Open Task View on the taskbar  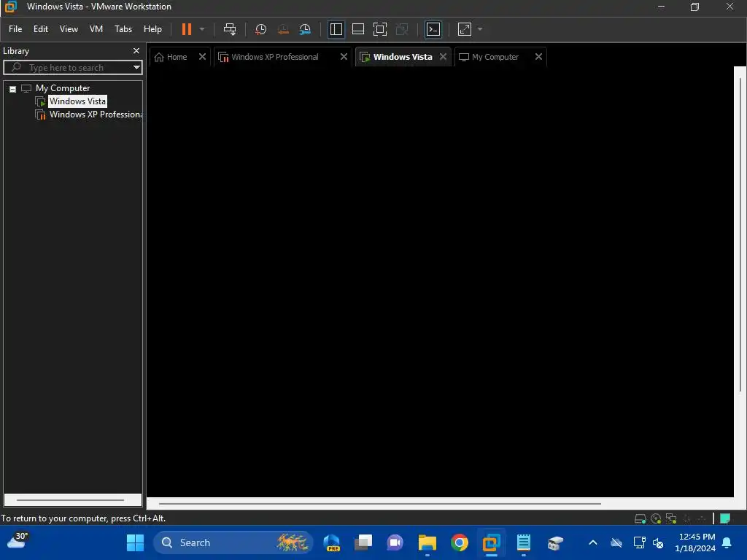tap(363, 542)
